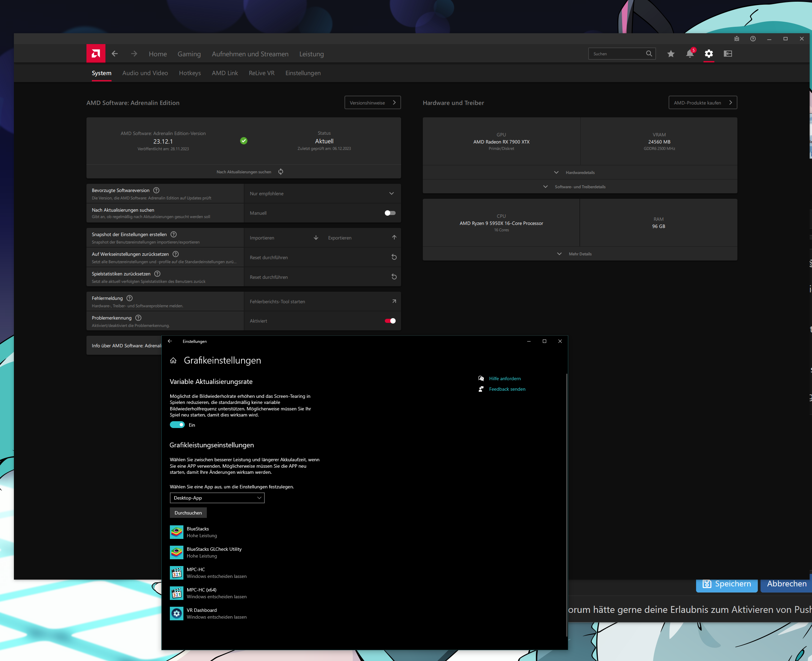
Task: Open the notifications bell icon
Action: (689, 54)
